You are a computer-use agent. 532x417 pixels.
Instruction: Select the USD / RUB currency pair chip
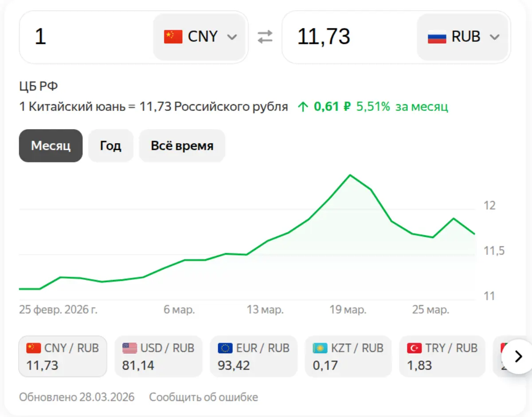(x=158, y=356)
